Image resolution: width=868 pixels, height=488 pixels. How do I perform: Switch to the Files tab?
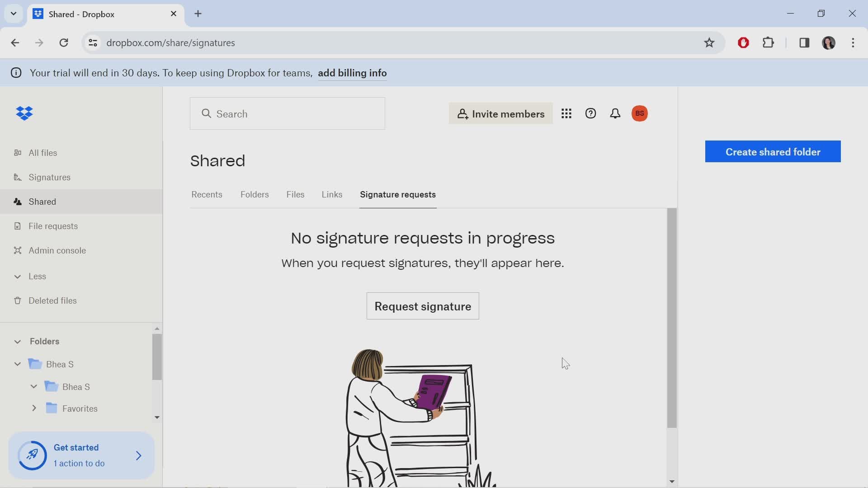295,194
